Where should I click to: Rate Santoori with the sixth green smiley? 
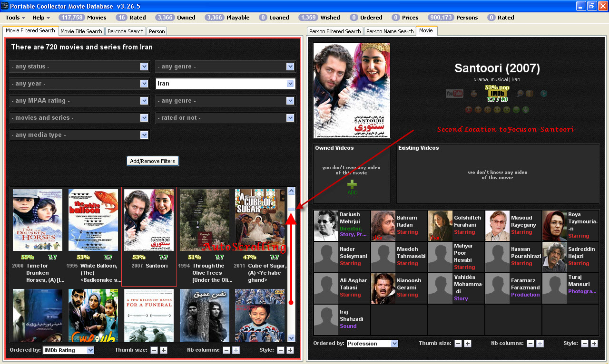[x=516, y=110]
